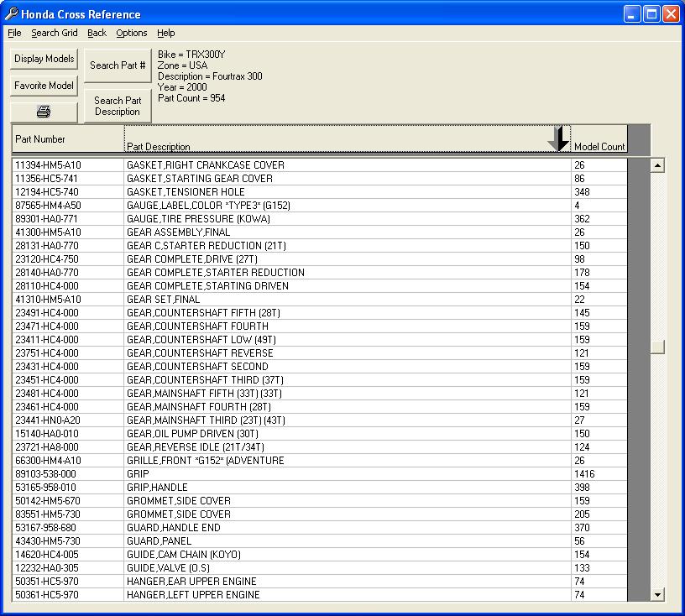Minimize the Honda Cross Reference window
Viewport: 685px width, 616px height.
tap(631, 14)
